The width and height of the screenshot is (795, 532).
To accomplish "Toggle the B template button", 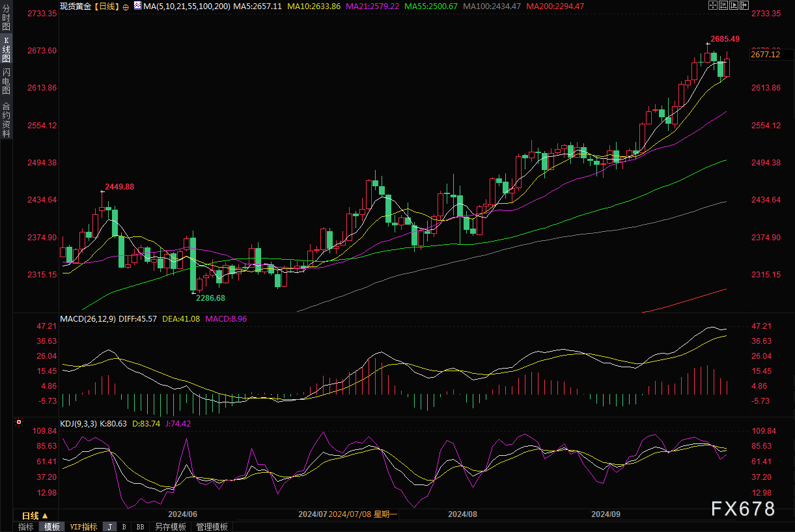I will tap(124, 527).
